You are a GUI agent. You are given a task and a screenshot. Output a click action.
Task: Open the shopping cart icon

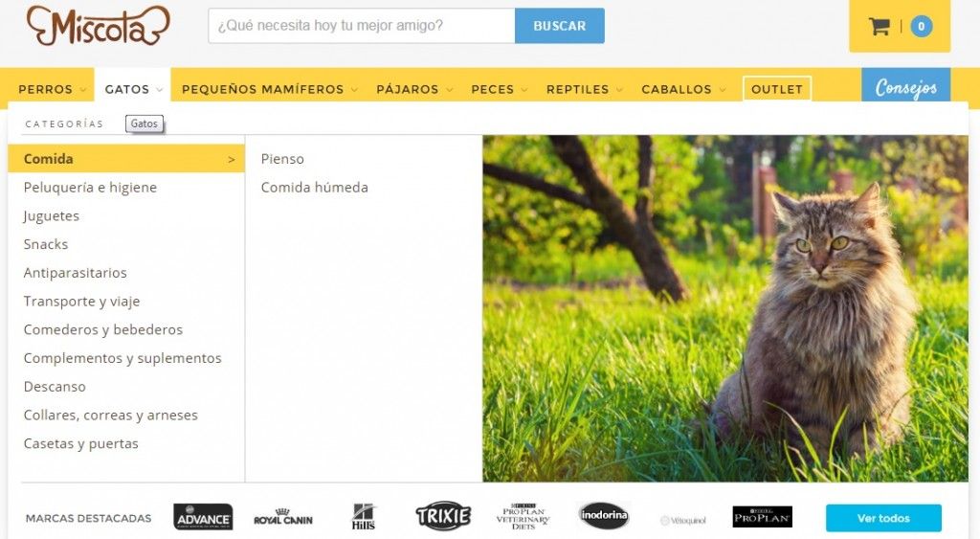pos(879,26)
